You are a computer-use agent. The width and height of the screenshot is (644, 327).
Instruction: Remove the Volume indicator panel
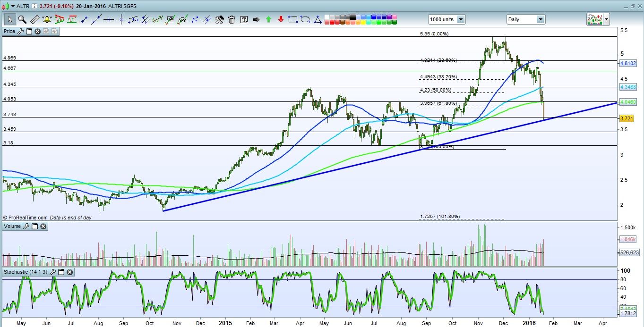pos(43,226)
